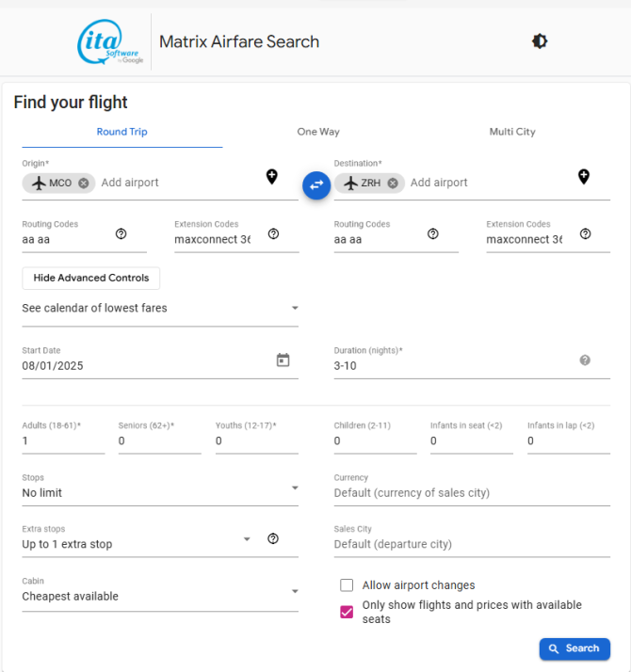Show help for destination Extension Codes
Image resolution: width=631 pixels, height=672 pixels.
pyautogui.click(x=585, y=233)
